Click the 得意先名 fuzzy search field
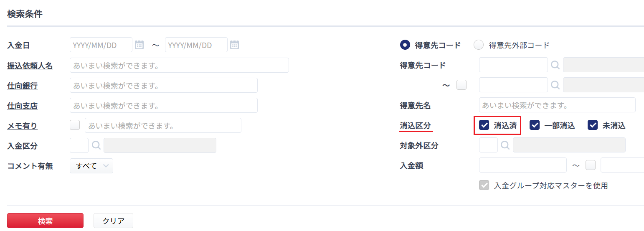Viewport: 644px width, 231px height. point(557,105)
